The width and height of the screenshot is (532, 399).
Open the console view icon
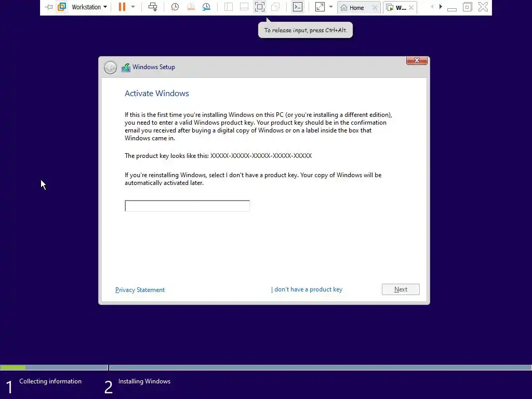pos(298,7)
